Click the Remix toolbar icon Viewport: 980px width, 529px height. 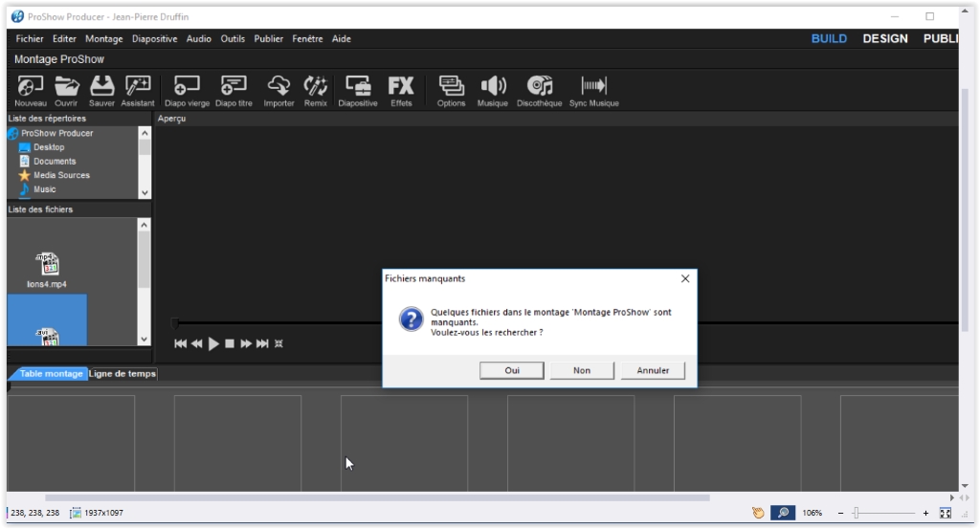point(316,91)
